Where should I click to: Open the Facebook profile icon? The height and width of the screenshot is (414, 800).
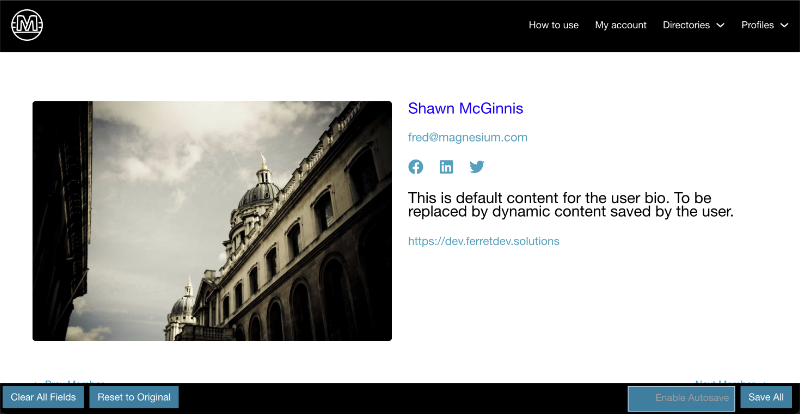click(416, 167)
